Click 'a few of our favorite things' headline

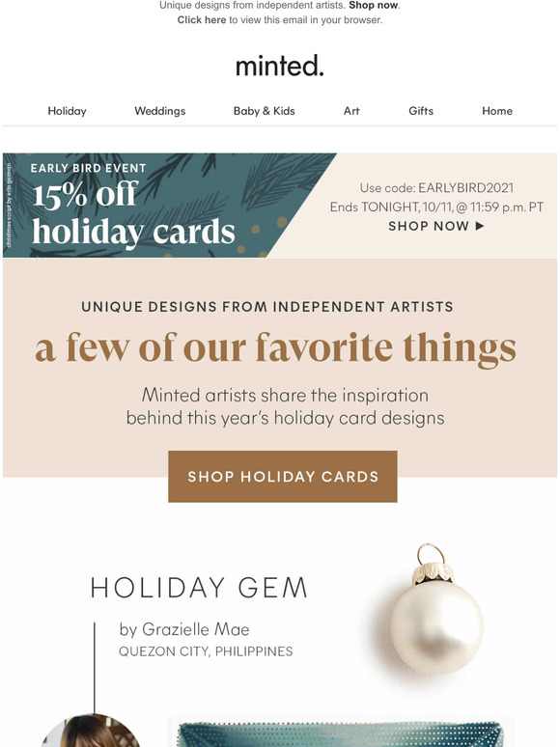pos(275,348)
